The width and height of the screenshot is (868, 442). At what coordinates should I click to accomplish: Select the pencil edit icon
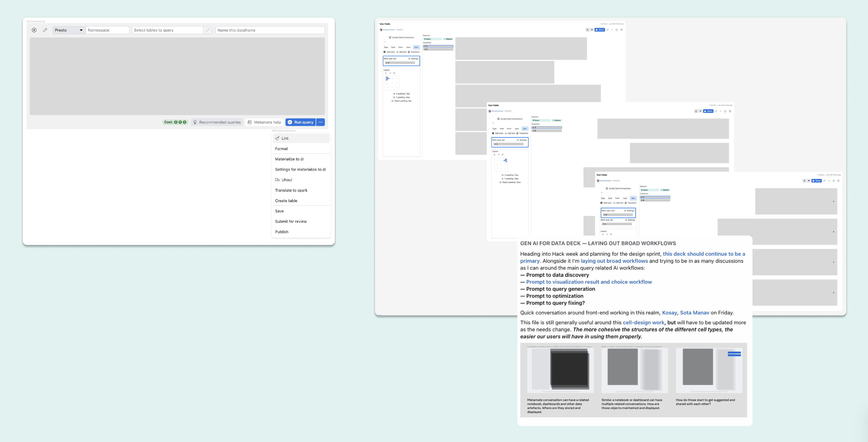click(x=45, y=30)
